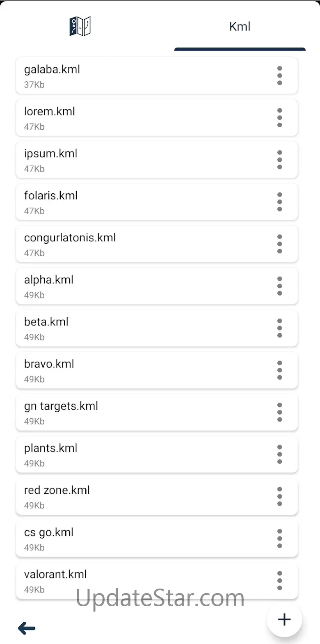Screen dimensions: 320x644
Task: Open options for alpha.kml
Action: [x=280, y=286]
